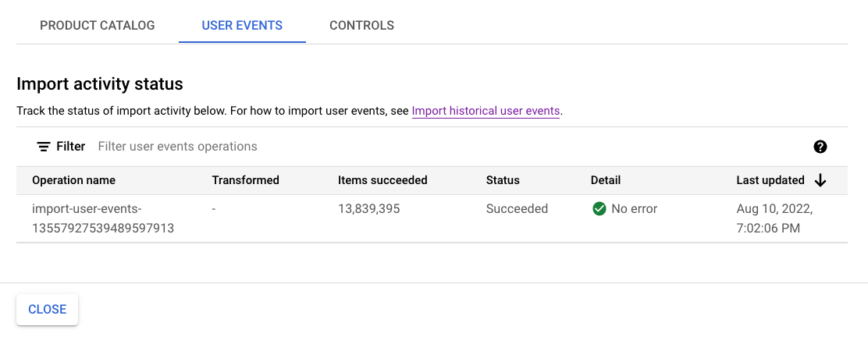The width and height of the screenshot is (868, 344).
Task: Click the green checkmark success icon
Action: pos(599,209)
